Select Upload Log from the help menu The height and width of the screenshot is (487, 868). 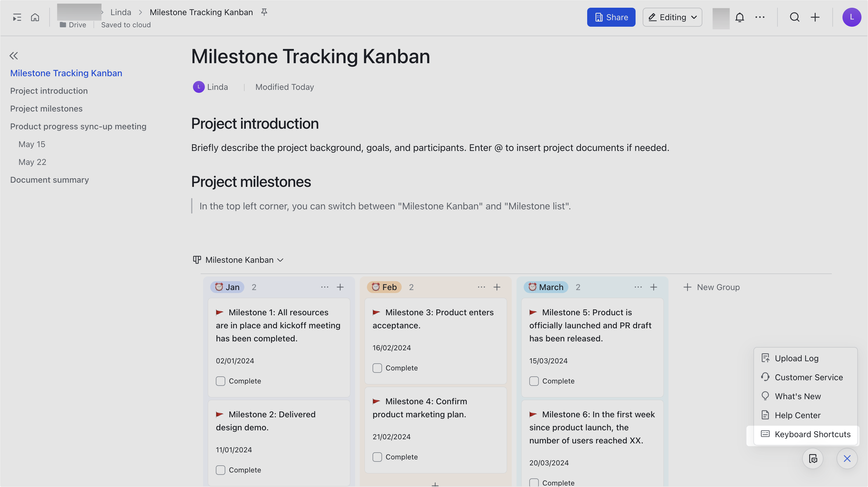805,358
